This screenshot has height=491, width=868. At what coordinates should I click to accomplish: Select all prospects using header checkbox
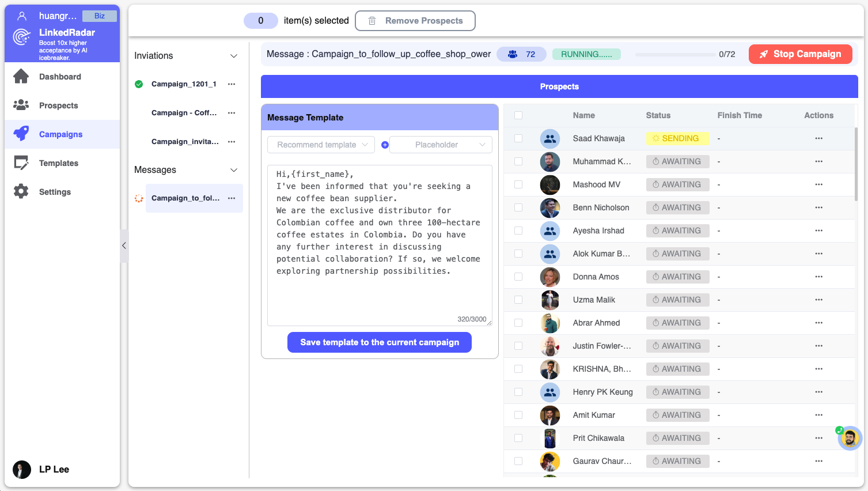pyautogui.click(x=518, y=115)
